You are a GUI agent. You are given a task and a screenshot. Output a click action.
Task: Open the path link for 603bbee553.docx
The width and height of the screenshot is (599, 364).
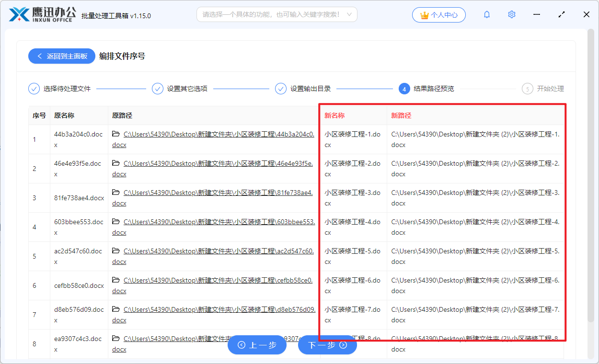click(216, 222)
